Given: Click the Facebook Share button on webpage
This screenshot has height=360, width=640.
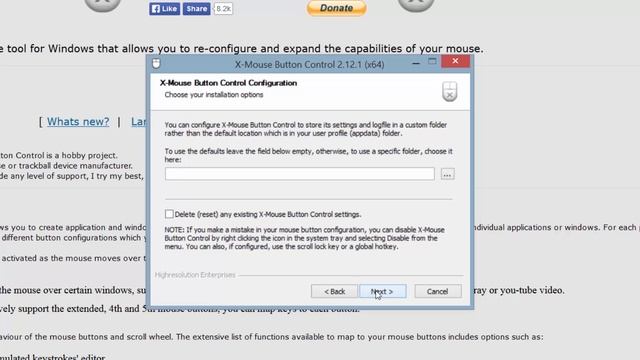Looking at the screenshot, I should pos(196,9).
